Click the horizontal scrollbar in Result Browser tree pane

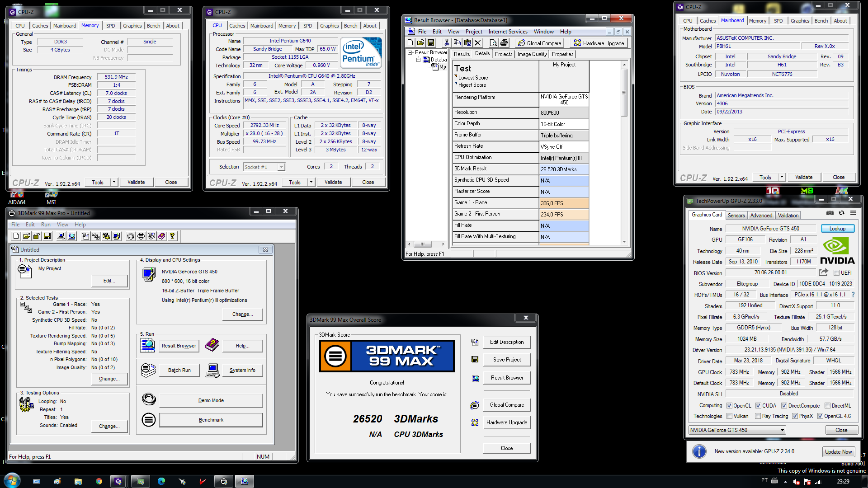click(425, 244)
